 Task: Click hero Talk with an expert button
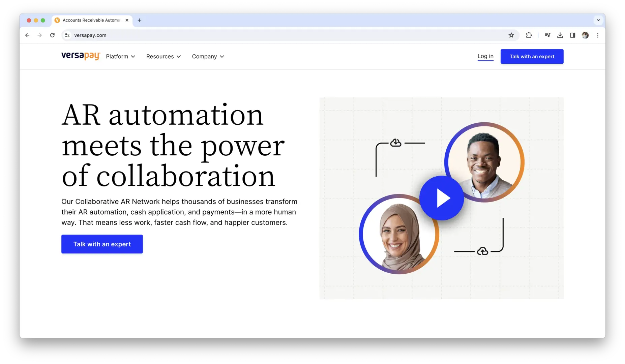102,244
